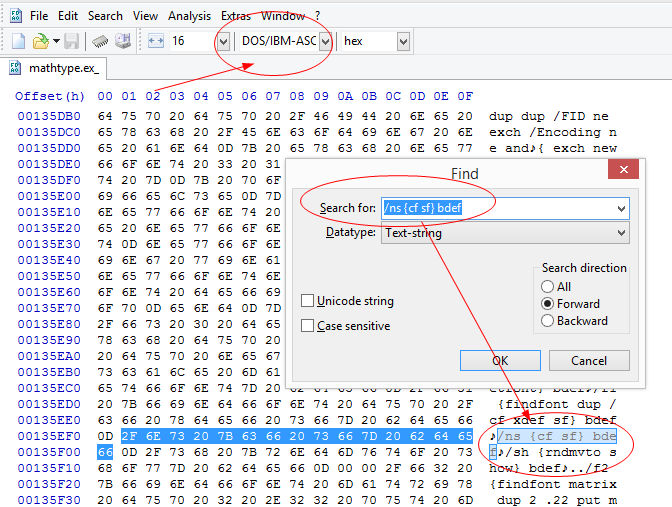Click the mathtype.ex_ tab file icon
Viewport: 672px width, 507px height.
15,68
